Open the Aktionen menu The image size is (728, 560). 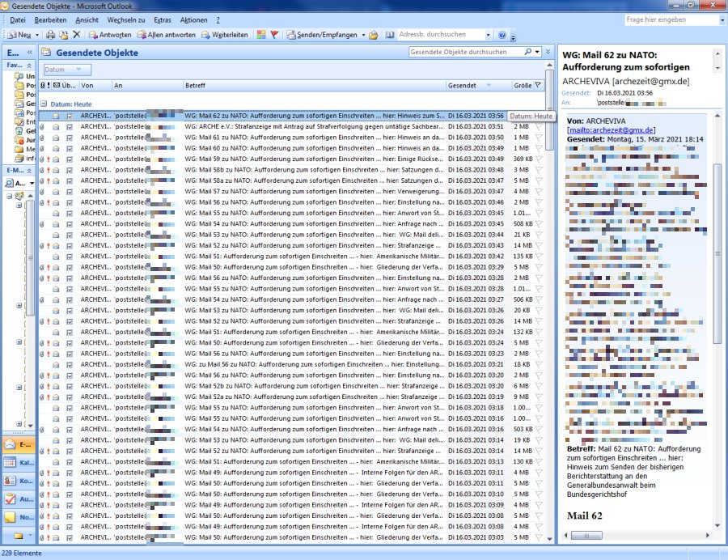[x=193, y=20]
